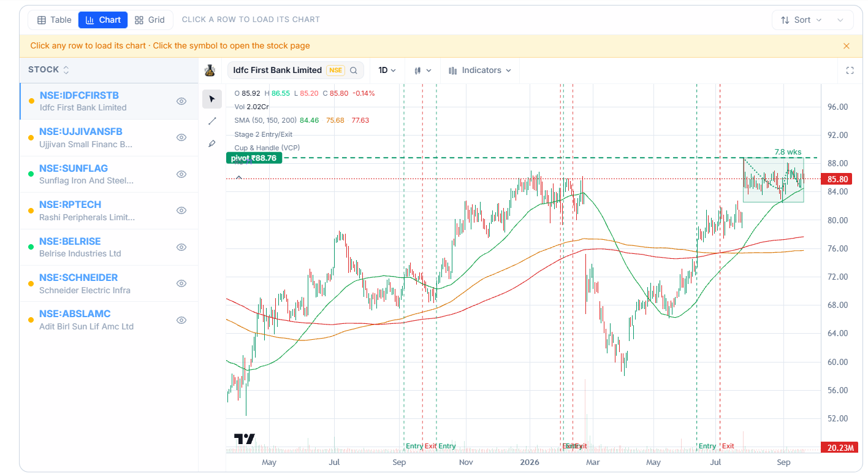868x476 pixels.
Task: Open the NSE:SCHNEIDER stock page
Action: click(78, 277)
